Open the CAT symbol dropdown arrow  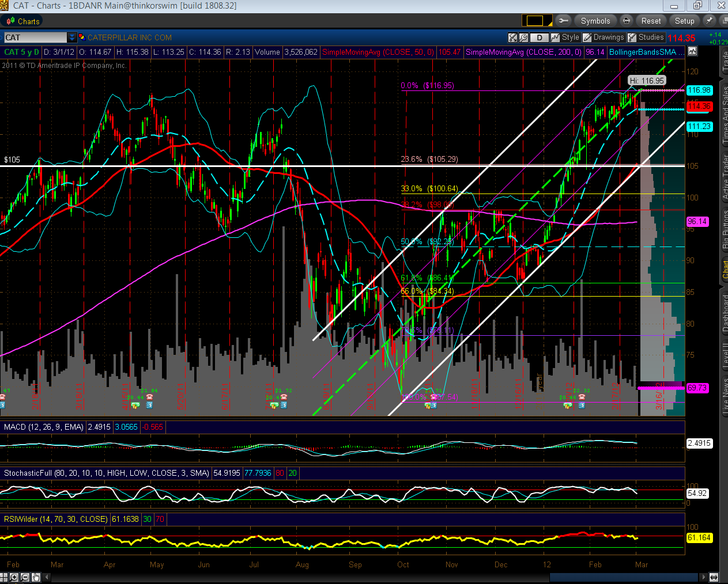pos(71,37)
